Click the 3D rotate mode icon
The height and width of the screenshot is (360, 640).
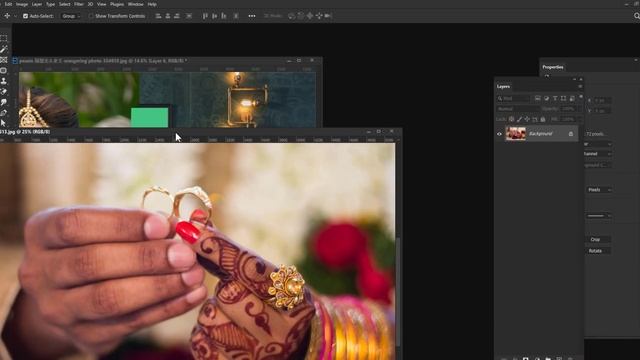point(291,16)
